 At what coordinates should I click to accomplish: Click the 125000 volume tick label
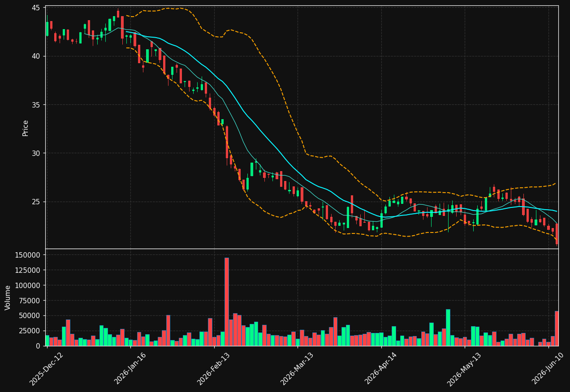click(x=28, y=270)
